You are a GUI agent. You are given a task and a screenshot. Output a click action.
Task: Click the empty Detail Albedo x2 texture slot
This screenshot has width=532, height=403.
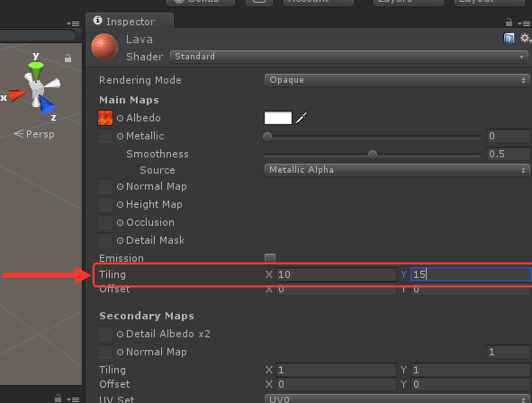pos(105,334)
